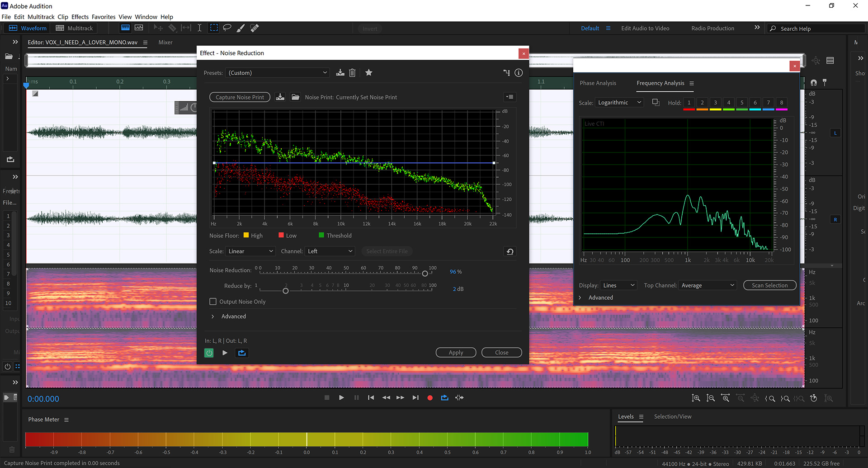Save the current noise print to disk

pyautogui.click(x=280, y=97)
